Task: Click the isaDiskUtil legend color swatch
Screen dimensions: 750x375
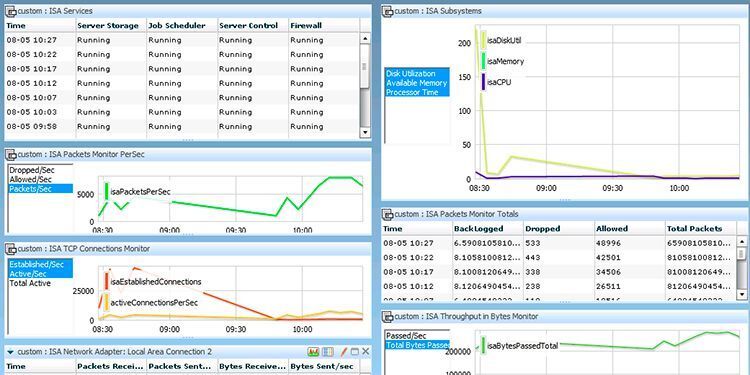Action: click(x=484, y=41)
